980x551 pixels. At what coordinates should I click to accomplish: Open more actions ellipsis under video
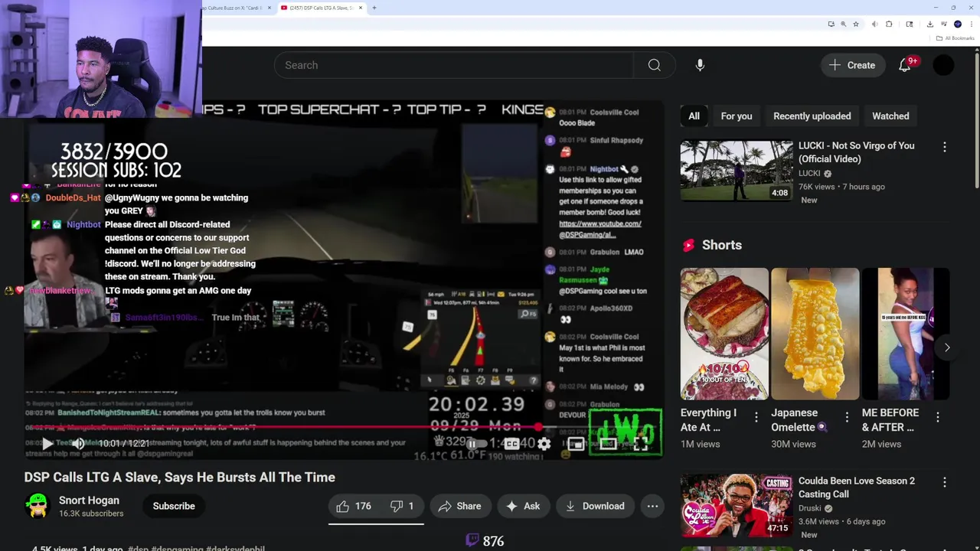(652, 506)
